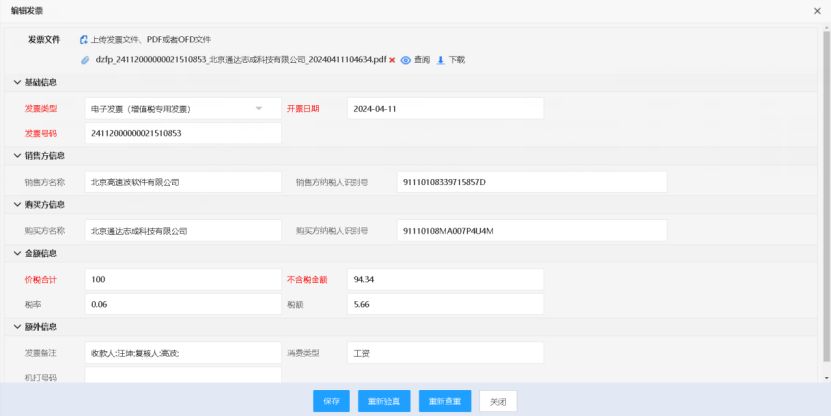Click the download arrow icon

coord(440,60)
